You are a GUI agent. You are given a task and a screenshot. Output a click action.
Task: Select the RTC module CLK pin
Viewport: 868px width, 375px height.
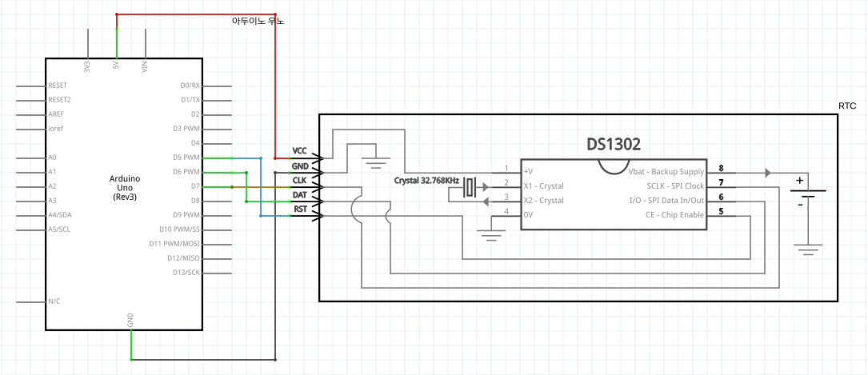[307, 187]
